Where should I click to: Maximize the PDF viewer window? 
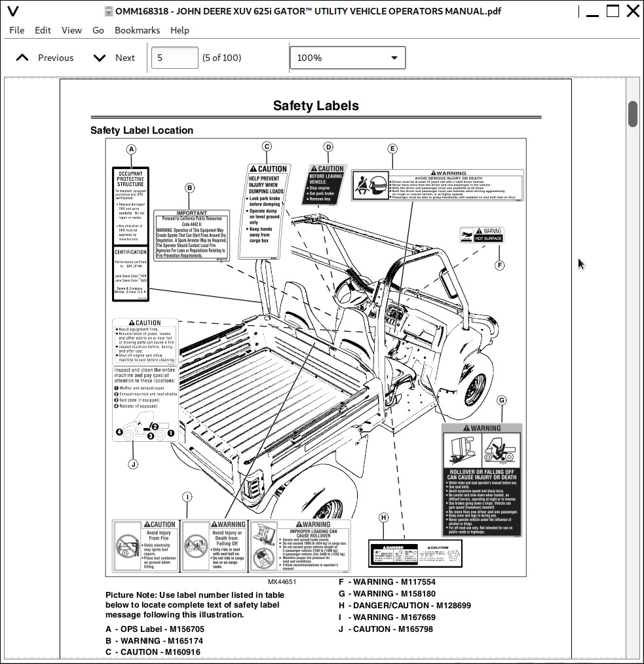coord(613,11)
